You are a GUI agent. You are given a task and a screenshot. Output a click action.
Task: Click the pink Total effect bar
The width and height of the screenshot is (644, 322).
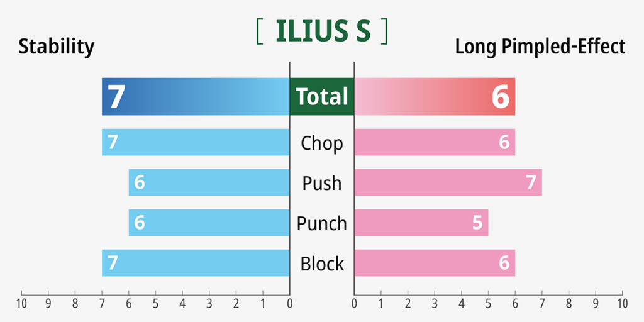pyautogui.click(x=435, y=97)
